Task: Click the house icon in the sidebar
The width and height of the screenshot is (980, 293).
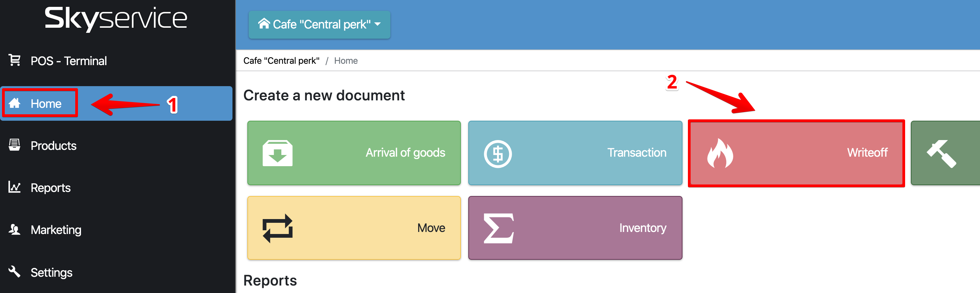Action: pos(15,103)
